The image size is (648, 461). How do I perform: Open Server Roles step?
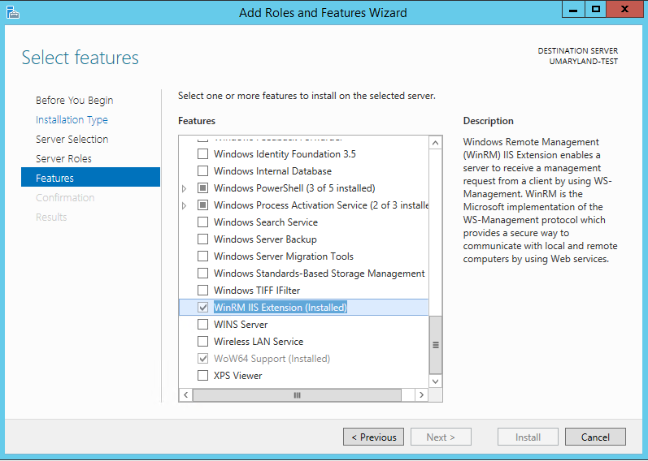pos(64,159)
